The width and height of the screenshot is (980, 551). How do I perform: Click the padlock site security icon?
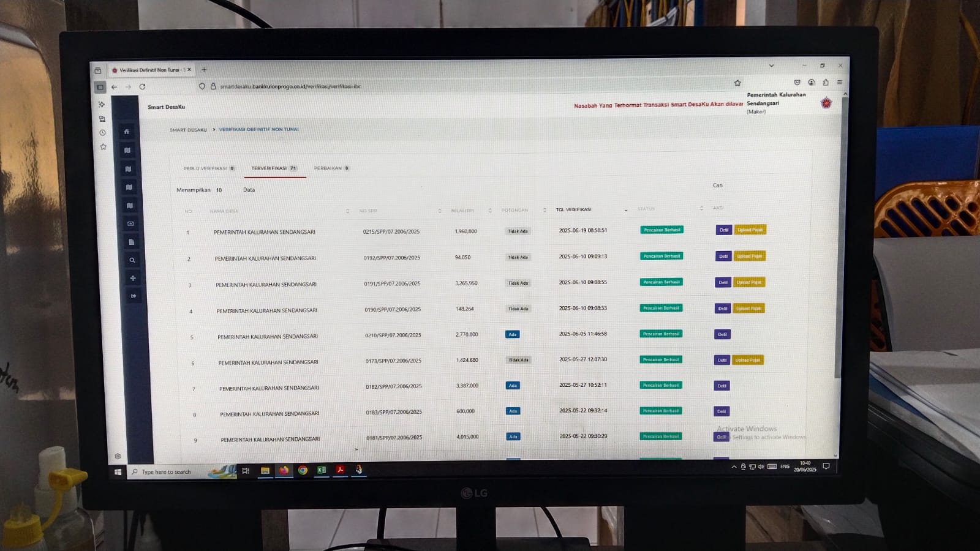(x=213, y=86)
